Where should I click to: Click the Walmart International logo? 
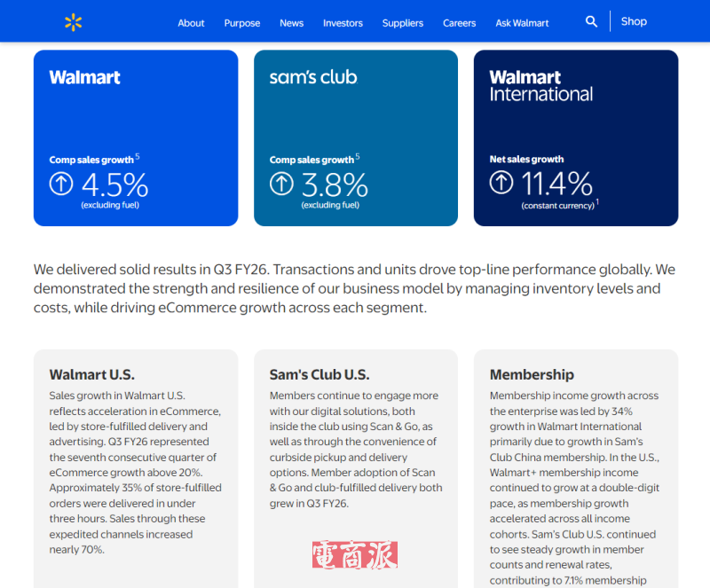pyautogui.click(x=540, y=85)
